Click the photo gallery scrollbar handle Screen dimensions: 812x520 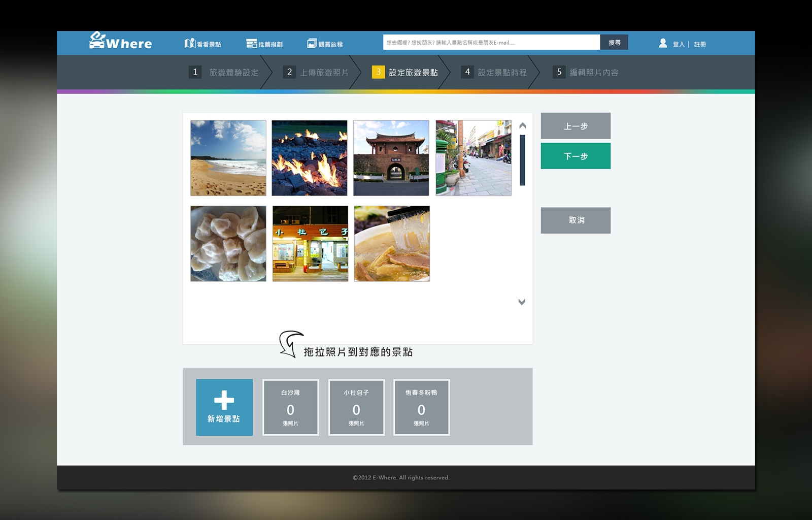(x=522, y=160)
